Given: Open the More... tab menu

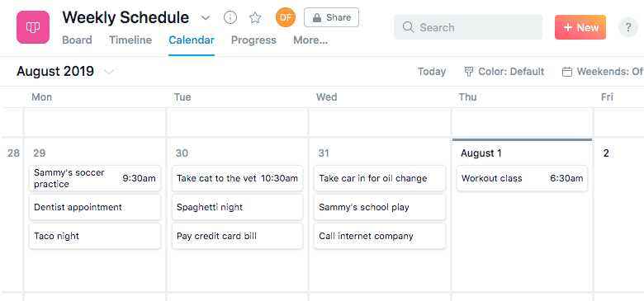Looking at the screenshot, I should [x=310, y=40].
